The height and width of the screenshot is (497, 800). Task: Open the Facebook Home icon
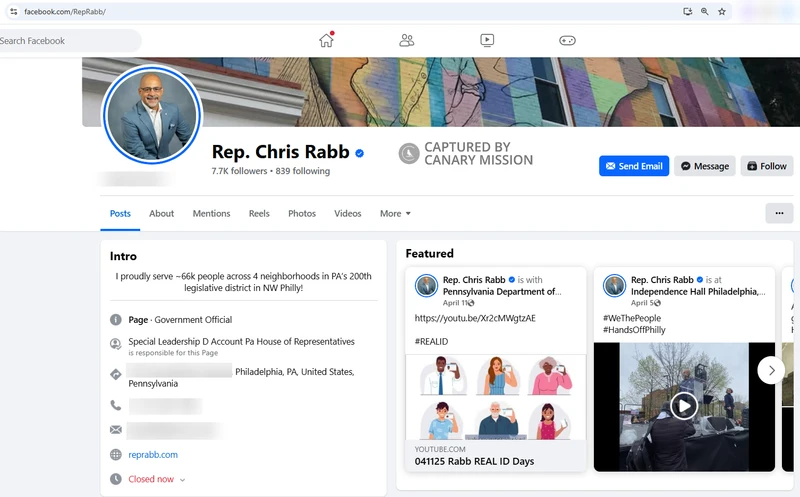tap(326, 41)
